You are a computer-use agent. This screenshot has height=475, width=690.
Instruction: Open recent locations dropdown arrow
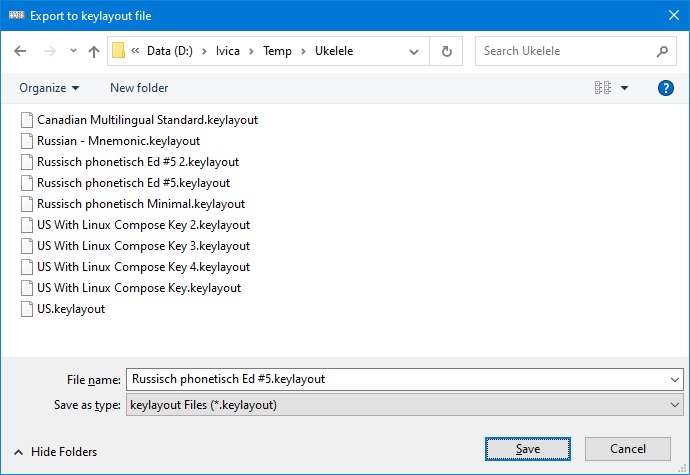tap(73, 51)
